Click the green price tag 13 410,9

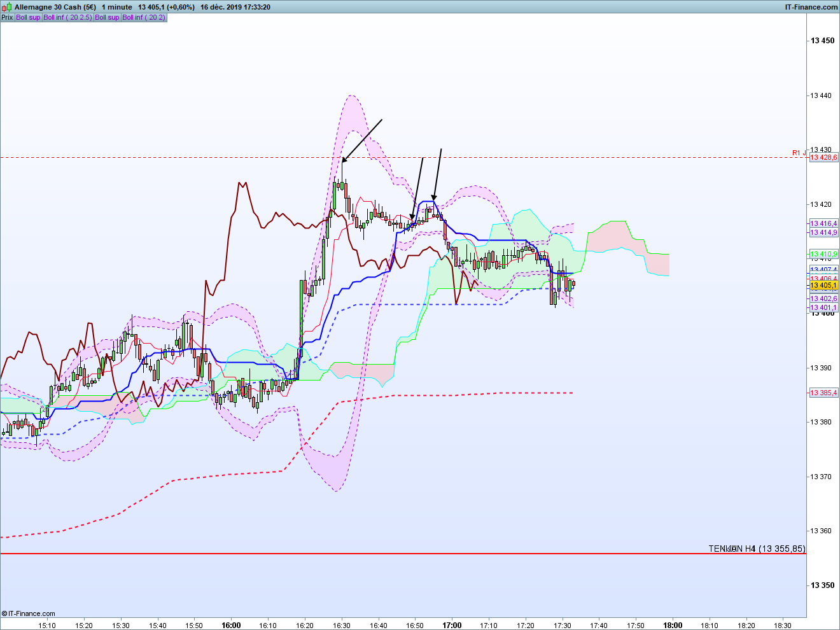click(824, 255)
